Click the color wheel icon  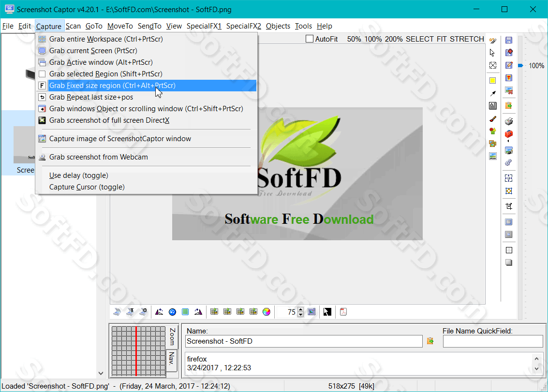tap(267, 312)
